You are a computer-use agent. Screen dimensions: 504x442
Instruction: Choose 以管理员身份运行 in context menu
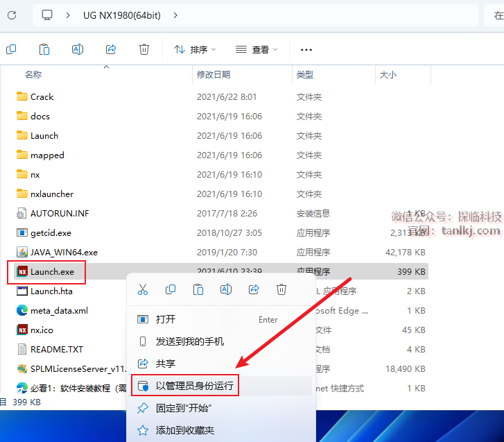(x=221, y=386)
